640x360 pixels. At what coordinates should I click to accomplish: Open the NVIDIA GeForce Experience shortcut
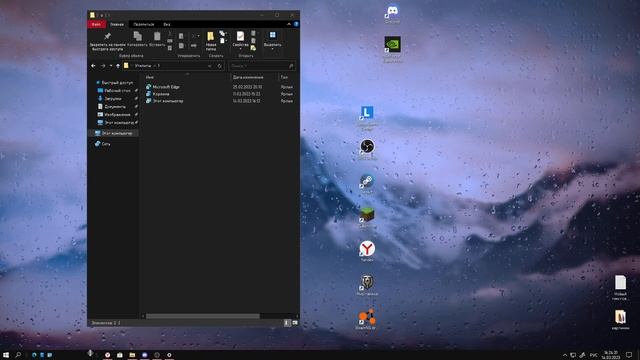(392, 49)
